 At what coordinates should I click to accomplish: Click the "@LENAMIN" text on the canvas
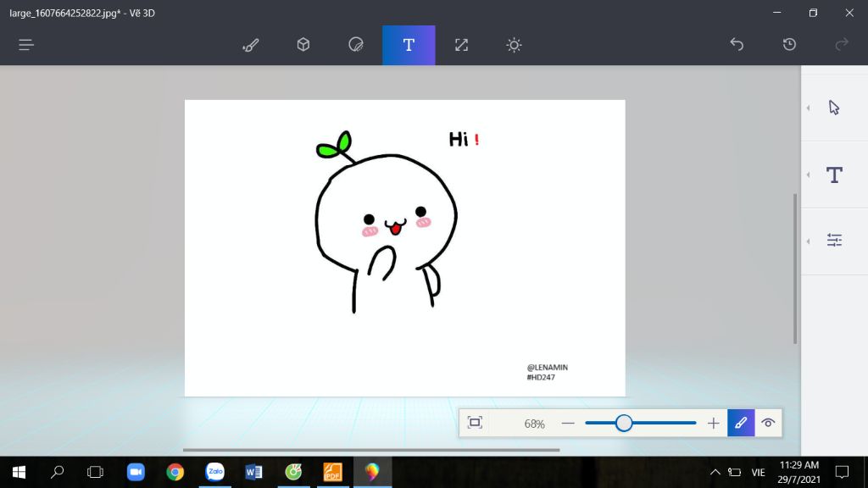(547, 368)
